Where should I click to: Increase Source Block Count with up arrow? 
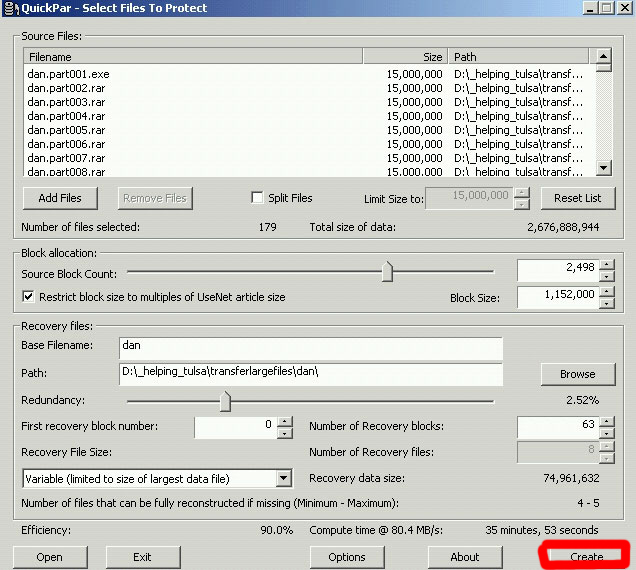coord(606,265)
